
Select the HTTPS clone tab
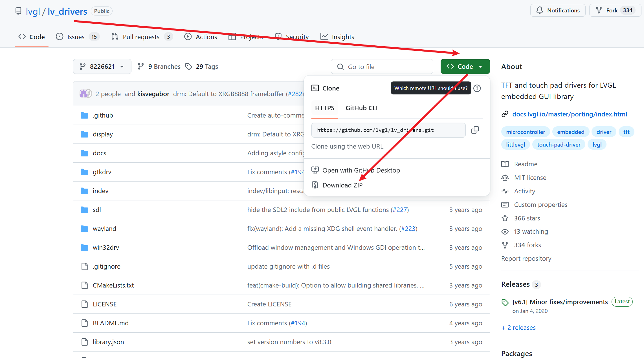tap(324, 108)
